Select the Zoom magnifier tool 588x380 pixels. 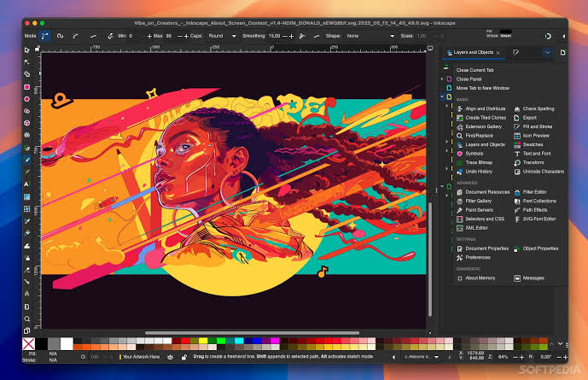[26, 319]
